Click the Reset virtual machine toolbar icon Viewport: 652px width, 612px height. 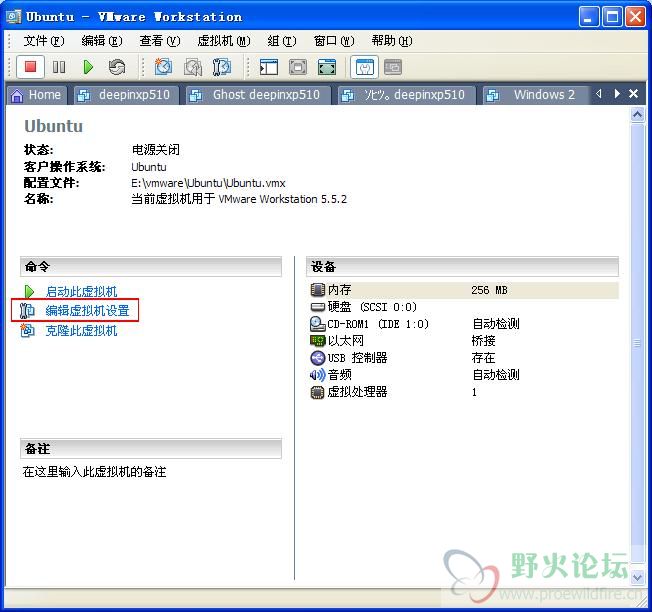117,67
